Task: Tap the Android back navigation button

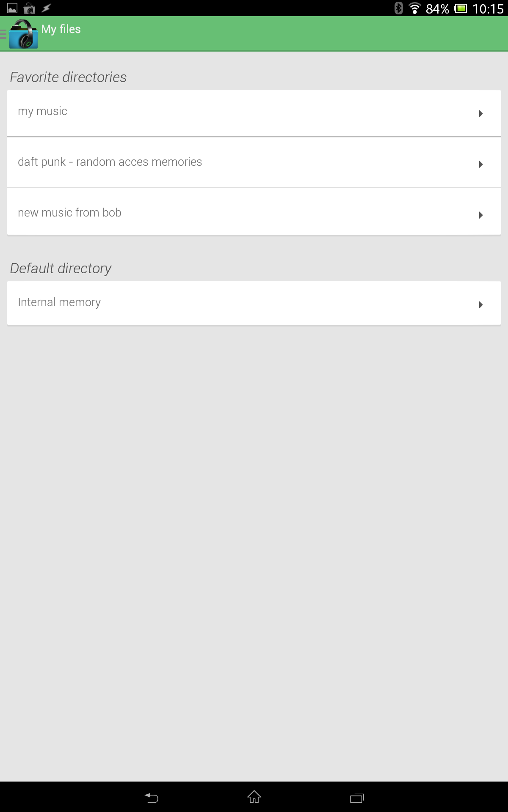Action: click(152, 798)
